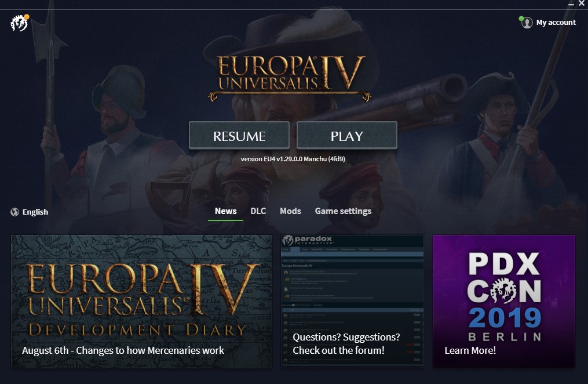Screen dimensions: 588x384
Task: Click the PDXCON 2019 Berlin logo
Action: [505, 296]
